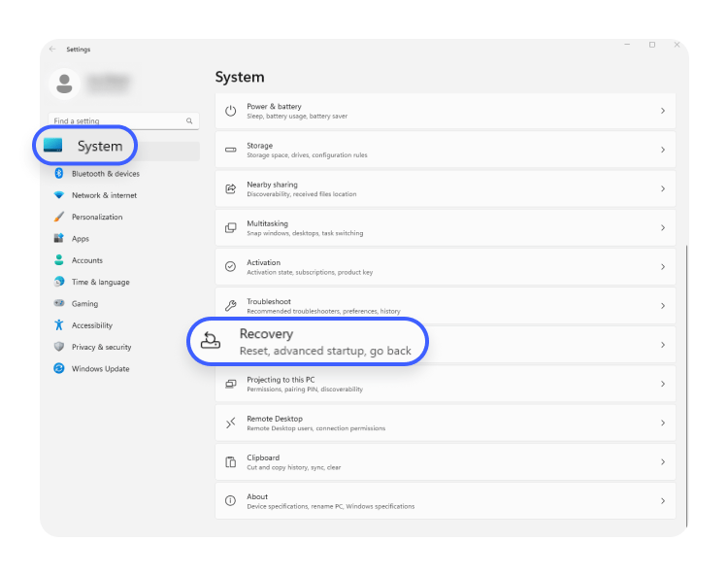Expand Storage row chevron
Viewport: 728px width, 576px height.
coord(663,150)
